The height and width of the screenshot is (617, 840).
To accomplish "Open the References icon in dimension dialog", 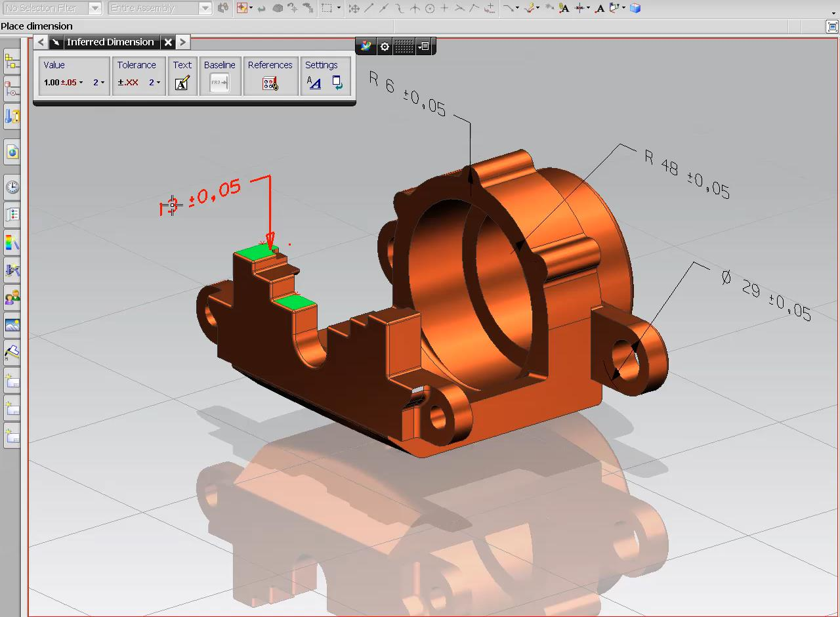I will [270, 83].
